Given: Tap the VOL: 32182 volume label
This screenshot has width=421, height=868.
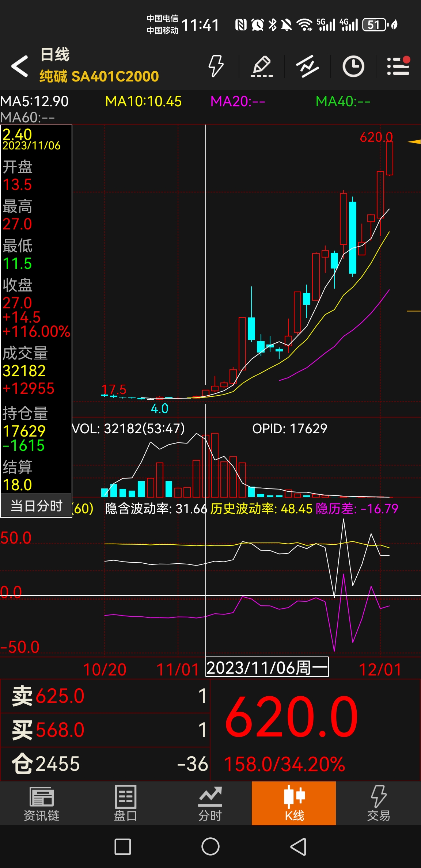Looking at the screenshot, I should coord(129,428).
